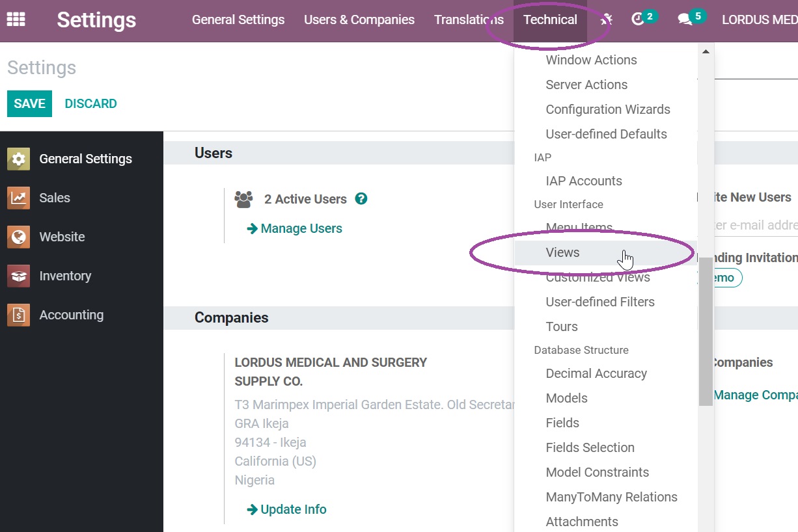Click the Accounting invoice icon in sidebar
The width and height of the screenshot is (798, 532).
pyautogui.click(x=18, y=315)
